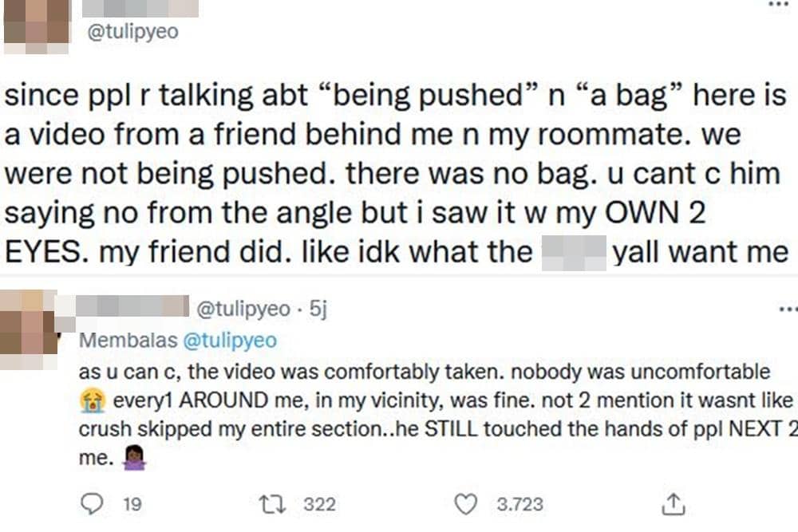The height and width of the screenshot is (532, 798).
Task: Click the crying face emoji in the reply
Action: point(93,401)
